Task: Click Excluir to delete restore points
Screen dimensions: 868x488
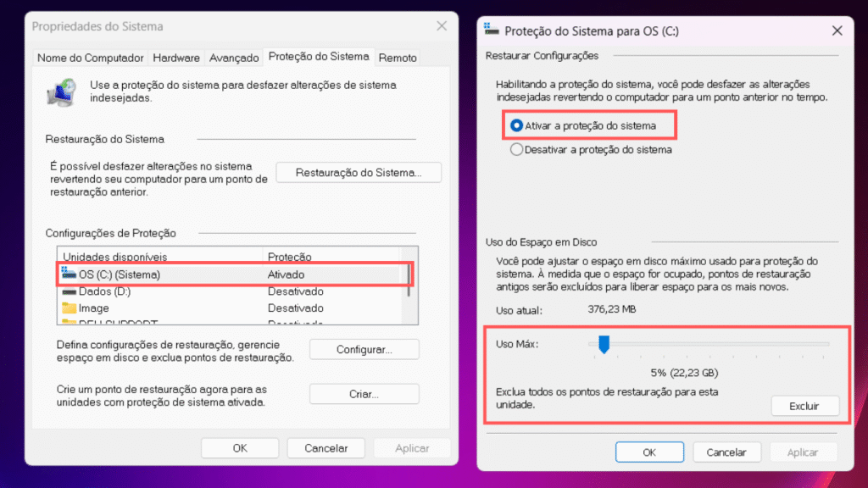Action: coord(804,406)
